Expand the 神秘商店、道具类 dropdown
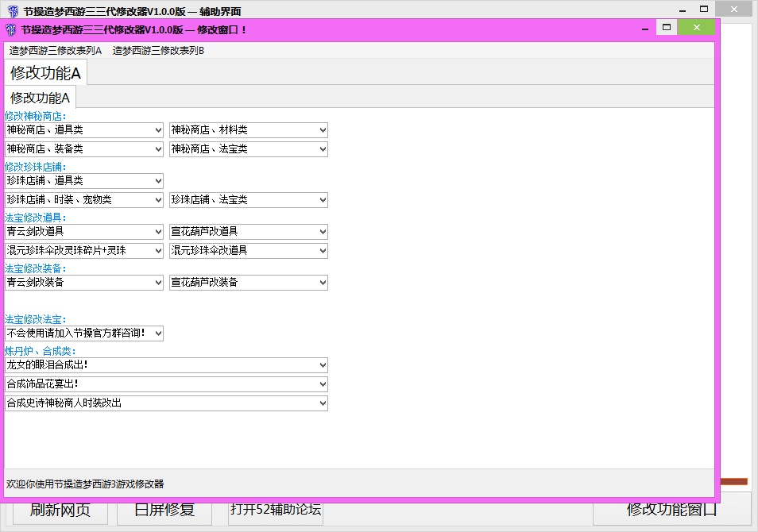This screenshot has width=758, height=532. pyautogui.click(x=83, y=129)
